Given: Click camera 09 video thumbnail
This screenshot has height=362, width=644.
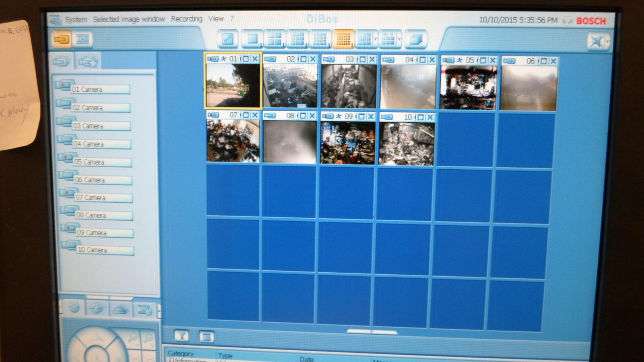Looking at the screenshot, I should click(x=348, y=143).
